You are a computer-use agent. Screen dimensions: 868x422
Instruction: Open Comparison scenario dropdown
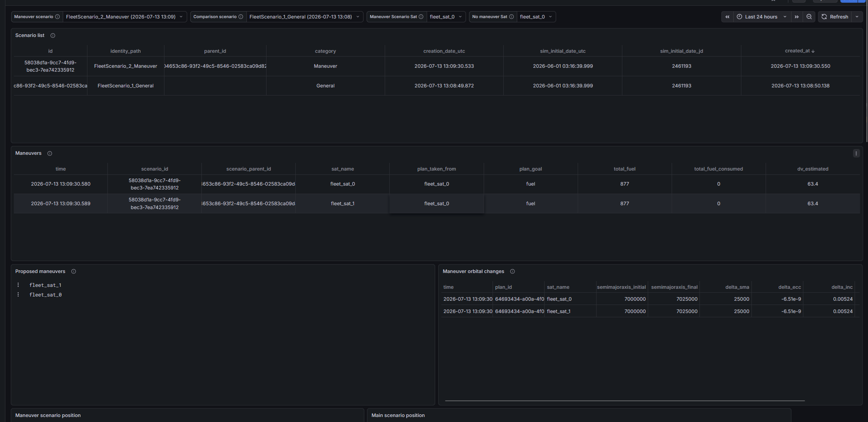(x=304, y=17)
